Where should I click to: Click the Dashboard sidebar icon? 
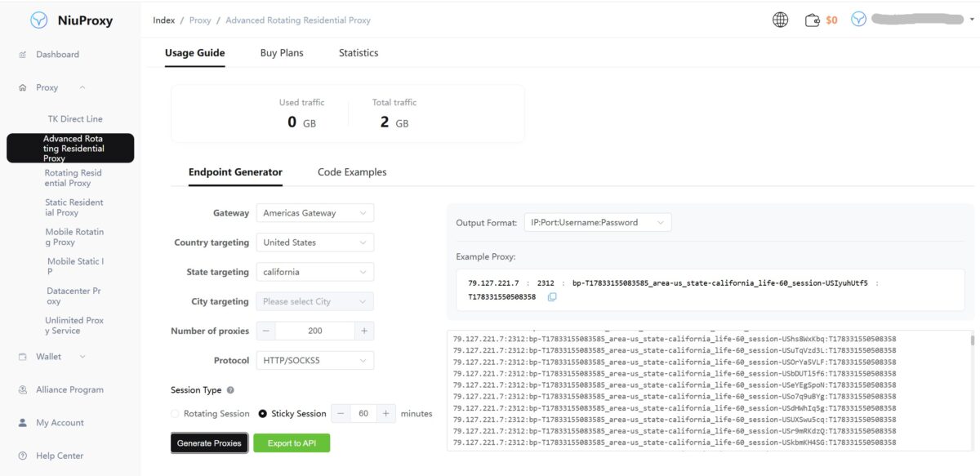point(23,55)
